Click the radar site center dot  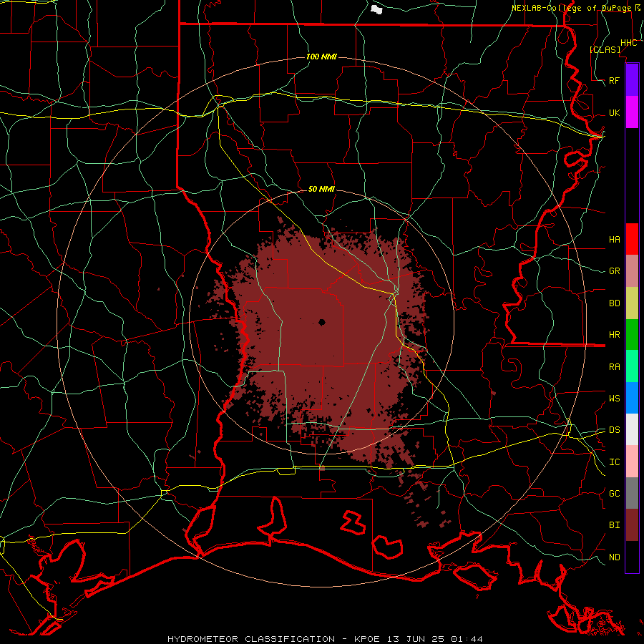click(x=322, y=323)
